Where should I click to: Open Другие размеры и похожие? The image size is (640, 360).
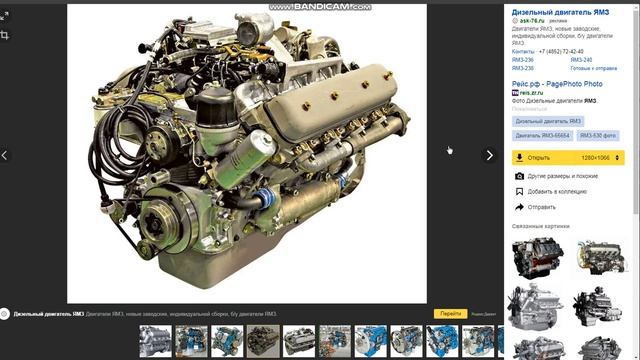pos(562,176)
